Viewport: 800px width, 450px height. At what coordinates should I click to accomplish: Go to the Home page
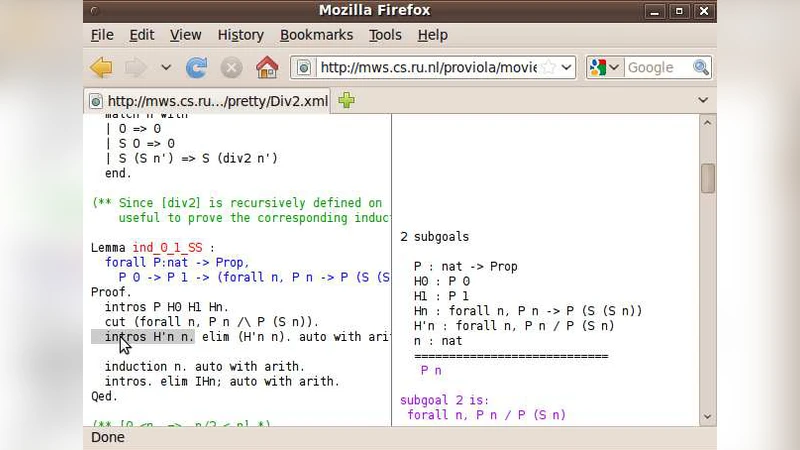[x=267, y=67]
